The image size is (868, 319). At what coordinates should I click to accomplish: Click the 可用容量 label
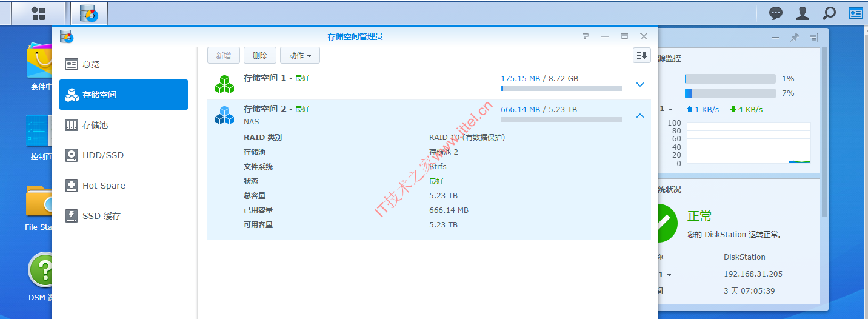[x=258, y=225]
